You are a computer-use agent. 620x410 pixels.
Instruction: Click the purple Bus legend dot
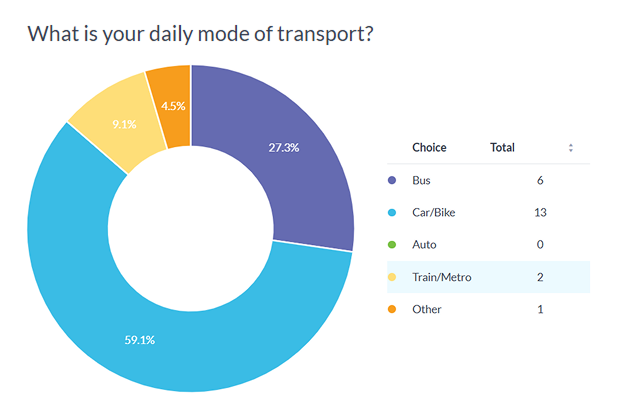(x=393, y=181)
